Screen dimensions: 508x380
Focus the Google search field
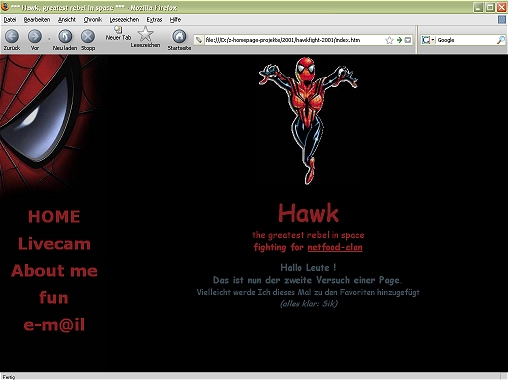pos(466,40)
